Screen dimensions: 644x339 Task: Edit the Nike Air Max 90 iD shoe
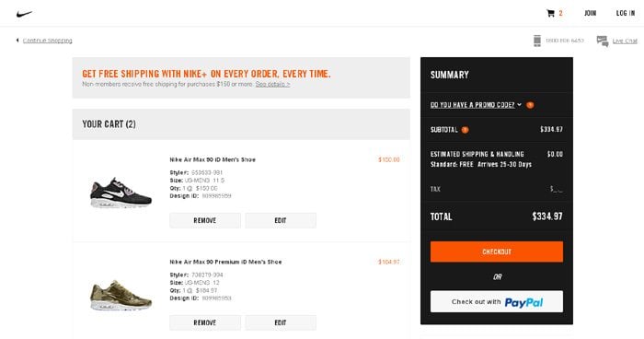pyautogui.click(x=281, y=220)
